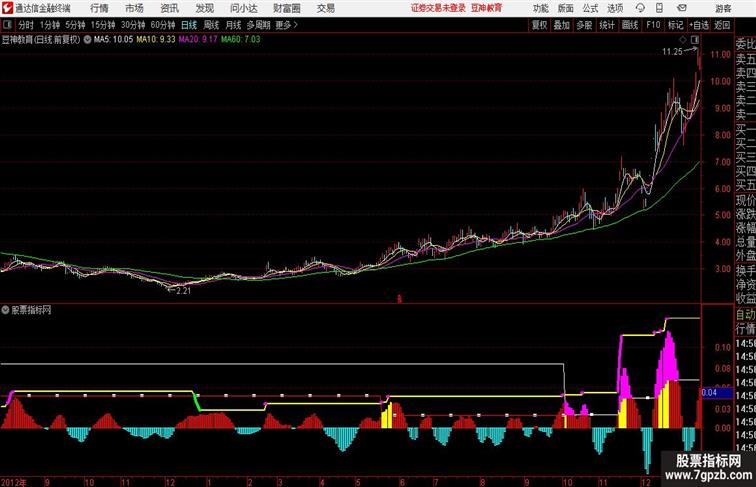Click the 豆神教育 stock name in title bar
This screenshot has width=756, height=487.
pyautogui.click(x=486, y=8)
